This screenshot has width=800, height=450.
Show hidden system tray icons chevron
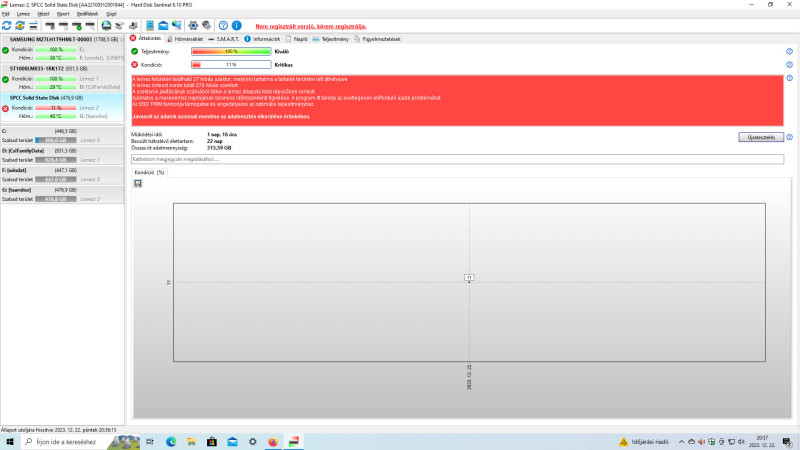click(681, 442)
